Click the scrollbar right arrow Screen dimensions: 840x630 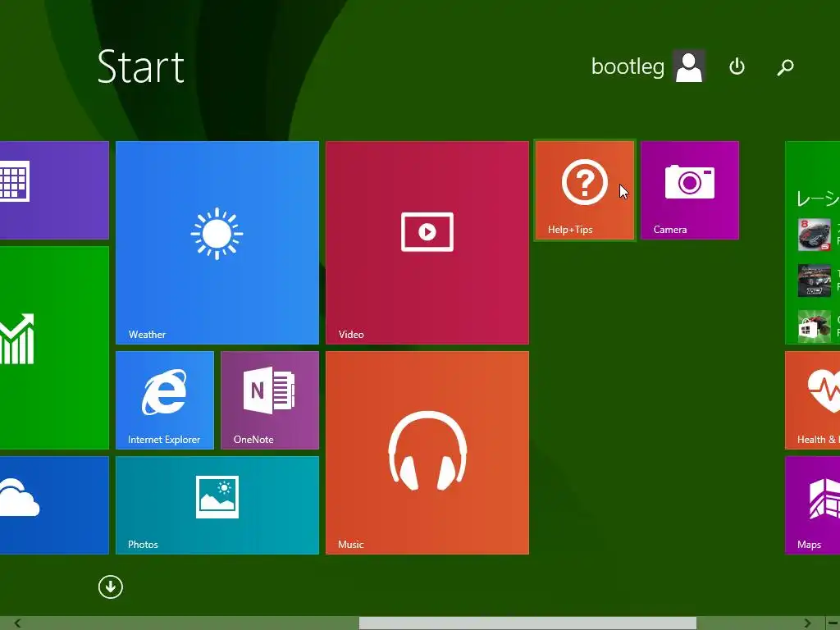(x=807, y=623)
